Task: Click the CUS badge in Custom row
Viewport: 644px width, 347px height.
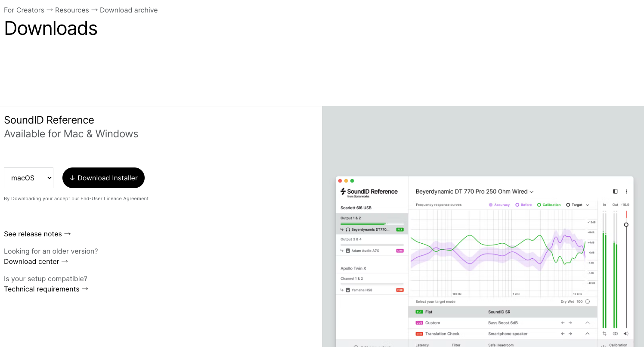Action: pos(419,323)
